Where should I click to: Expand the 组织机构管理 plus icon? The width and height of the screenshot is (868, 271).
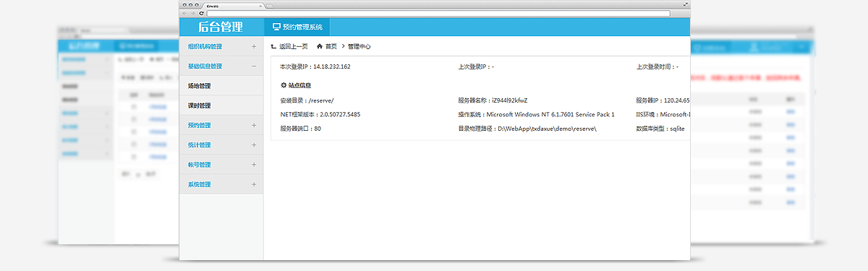pyautogui.click(x=254, y=47)
